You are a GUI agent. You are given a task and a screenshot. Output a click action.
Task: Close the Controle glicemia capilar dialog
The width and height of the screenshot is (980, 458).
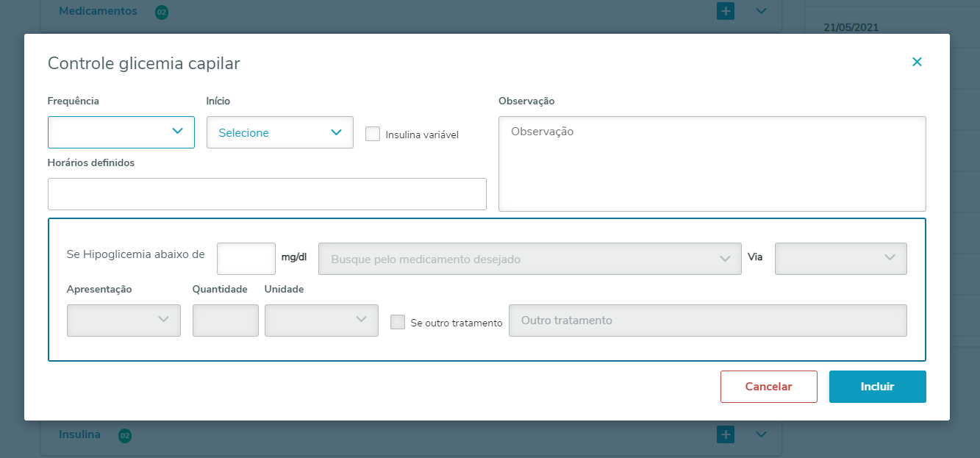917,62
